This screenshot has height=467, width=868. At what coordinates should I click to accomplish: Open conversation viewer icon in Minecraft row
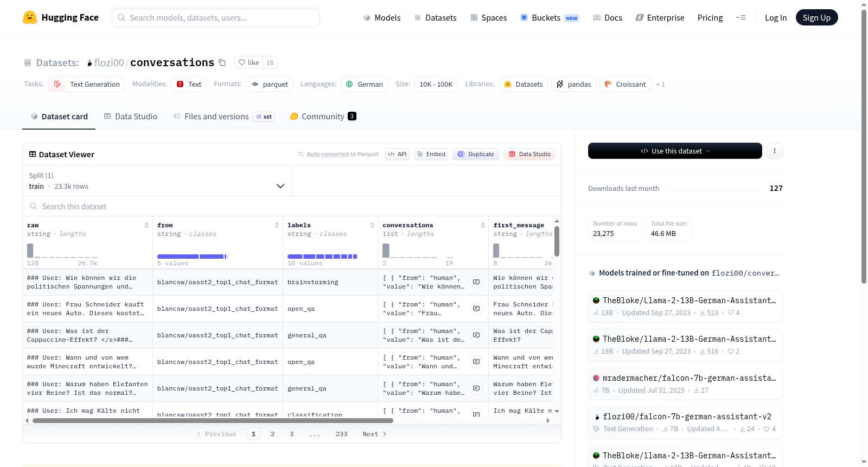[476, 362]
